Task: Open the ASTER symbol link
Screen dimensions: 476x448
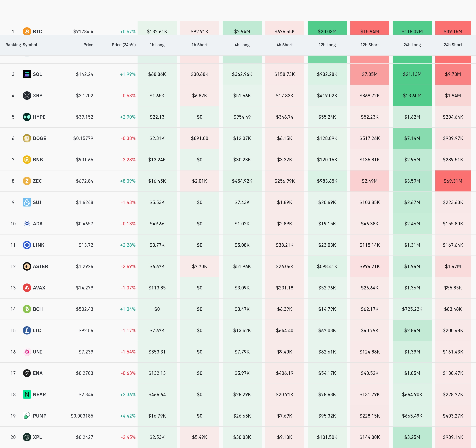Action: click(x=40, y=266)
